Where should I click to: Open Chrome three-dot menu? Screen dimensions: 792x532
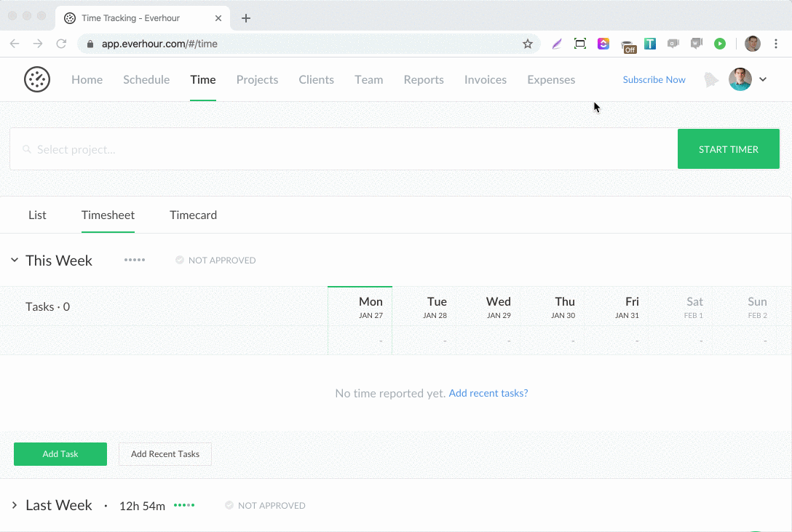click(777, 44)
